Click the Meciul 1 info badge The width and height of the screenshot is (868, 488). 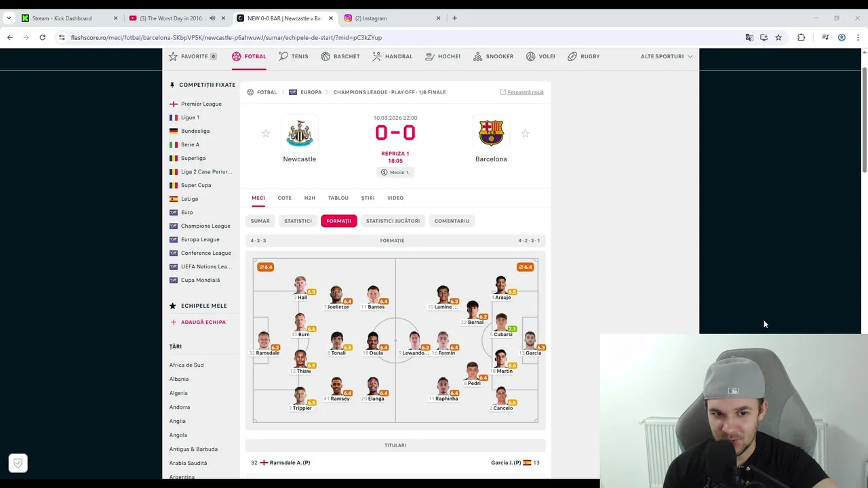(395, 172)
